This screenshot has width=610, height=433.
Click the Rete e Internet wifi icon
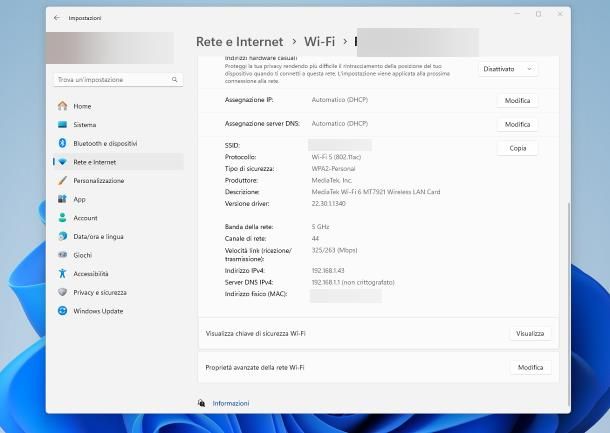coord(62,162)
